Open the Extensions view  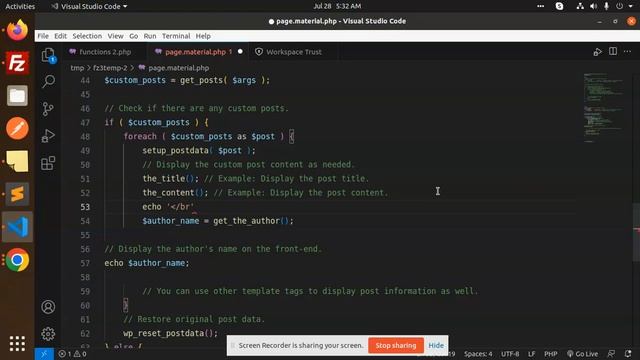(48, 163)
